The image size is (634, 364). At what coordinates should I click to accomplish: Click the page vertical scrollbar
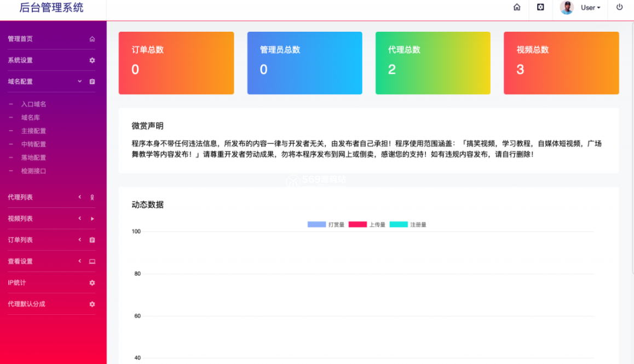tap(632, 148)
